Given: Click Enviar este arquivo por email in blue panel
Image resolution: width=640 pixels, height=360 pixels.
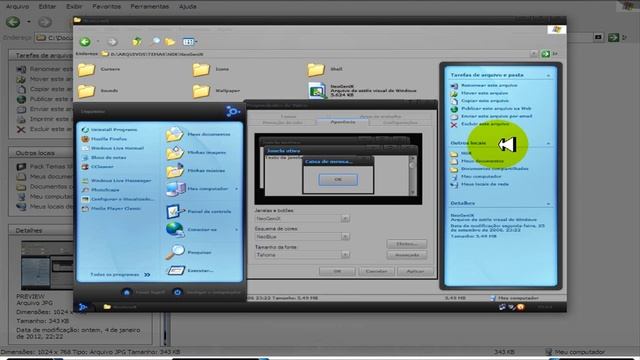Looking at the screenshot, I should click(491, 116).
